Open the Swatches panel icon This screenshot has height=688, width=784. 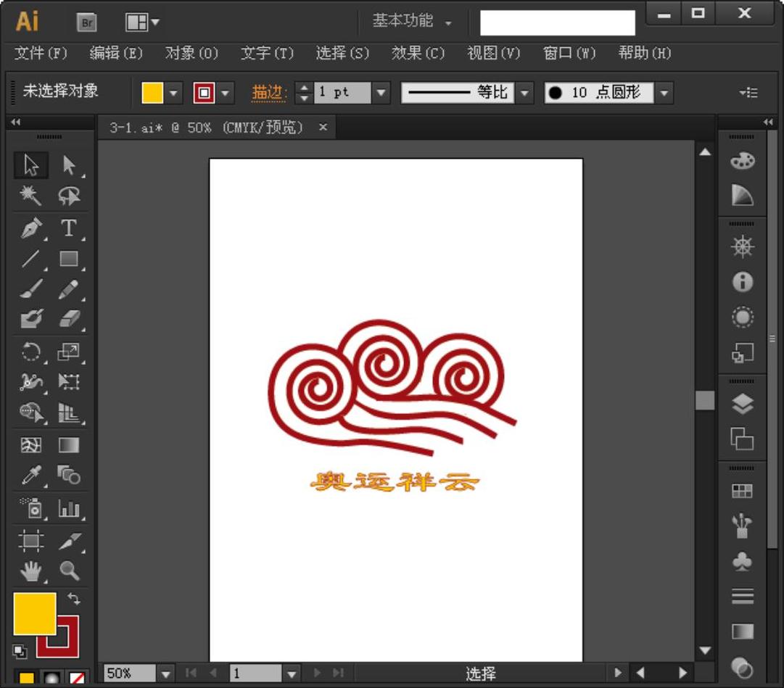pos(743,491)
